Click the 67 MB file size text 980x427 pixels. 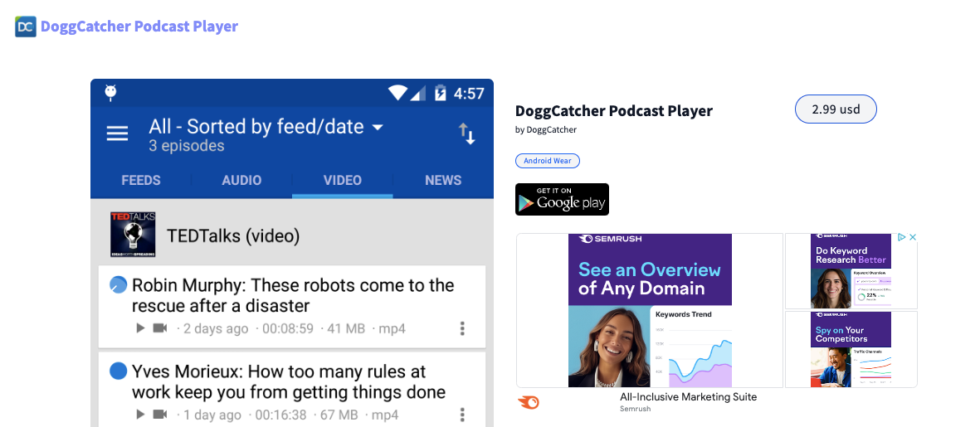pyautogui.click(x=339, y=415)
